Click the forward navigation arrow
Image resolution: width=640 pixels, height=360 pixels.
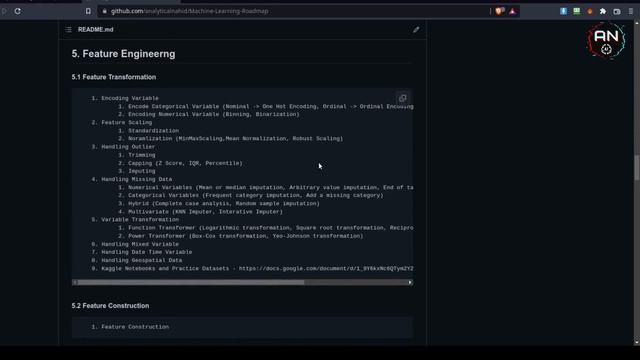point(4,11)
